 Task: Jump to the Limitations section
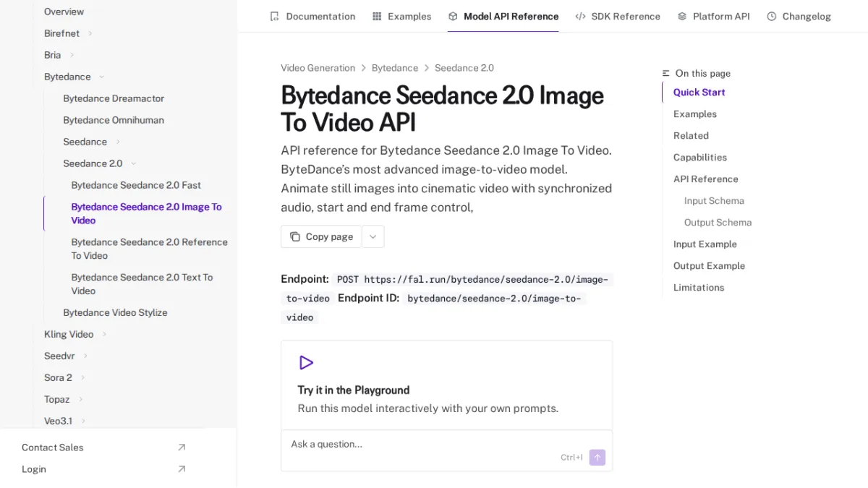point(699,287)
